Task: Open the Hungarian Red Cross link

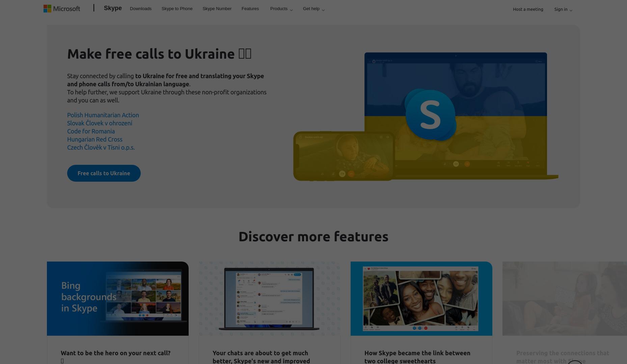Action: coord(94,139)
